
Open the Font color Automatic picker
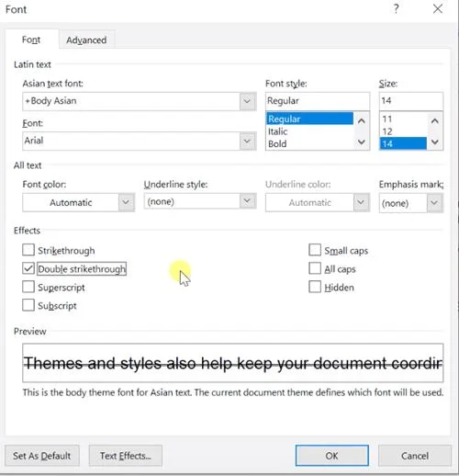tap(78, 202)
